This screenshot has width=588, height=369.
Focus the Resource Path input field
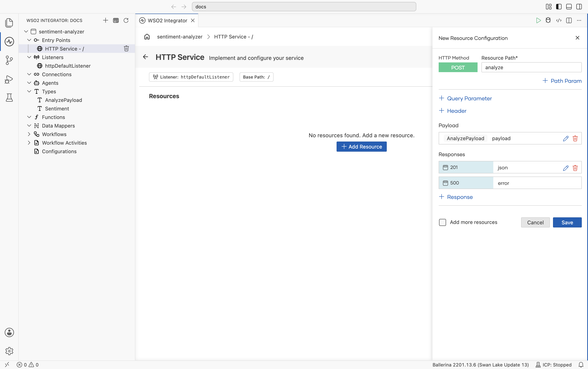pyautogui.click(x=531, y=67)
